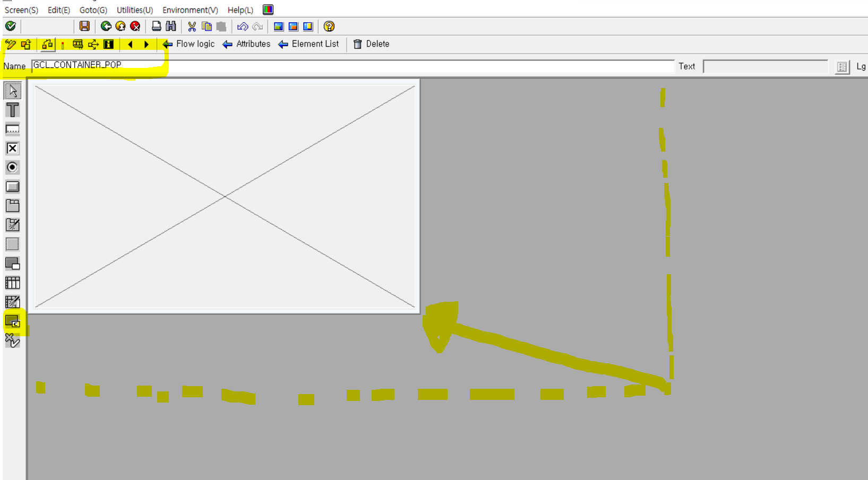868x480 pixels.
Task: Open the Environment(V) menu
Action: pyautogui.click(x=190, y=10)
